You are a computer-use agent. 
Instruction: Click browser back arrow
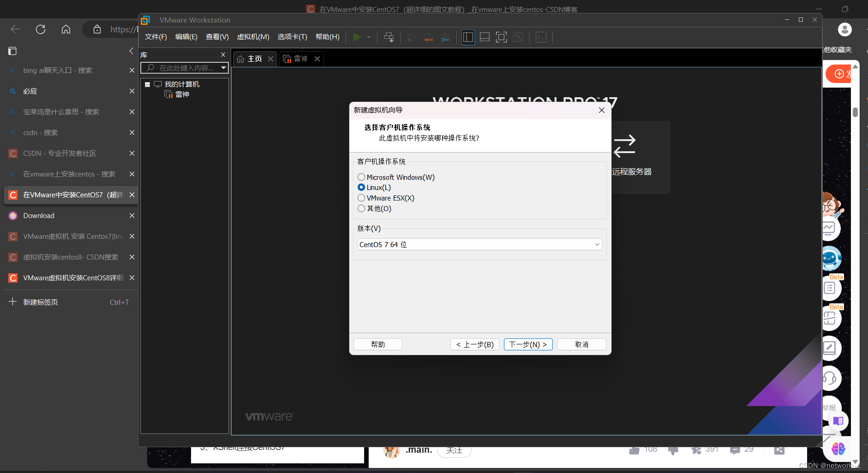pos(15,30)
